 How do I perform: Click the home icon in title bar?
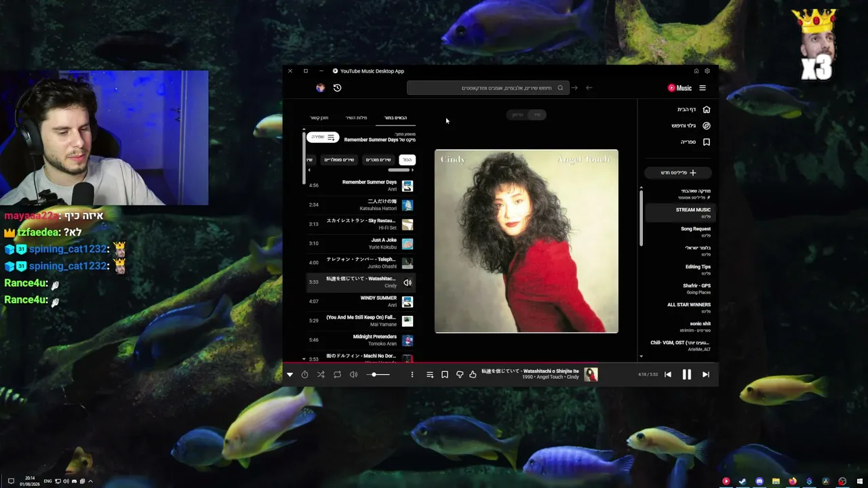coord(696,71)
